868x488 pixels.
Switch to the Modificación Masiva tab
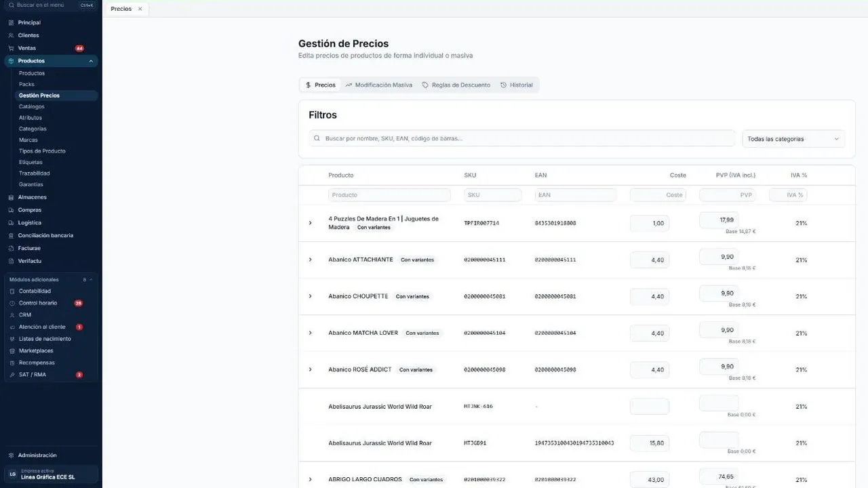coord(378,85)
